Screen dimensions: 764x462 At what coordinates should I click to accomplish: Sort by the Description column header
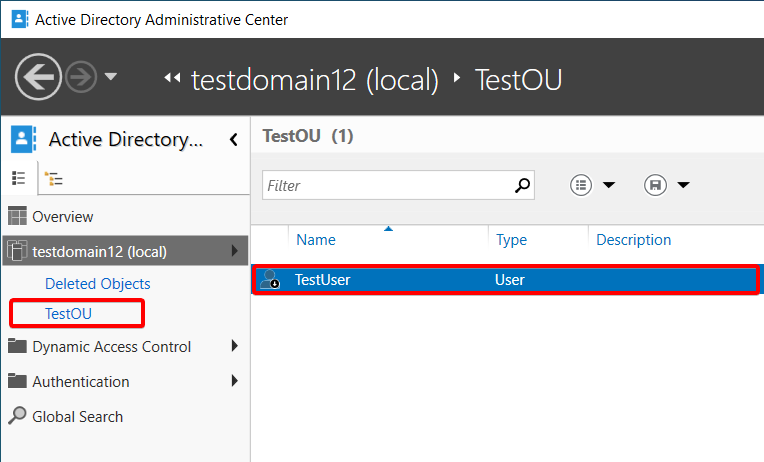pos(633,240)
